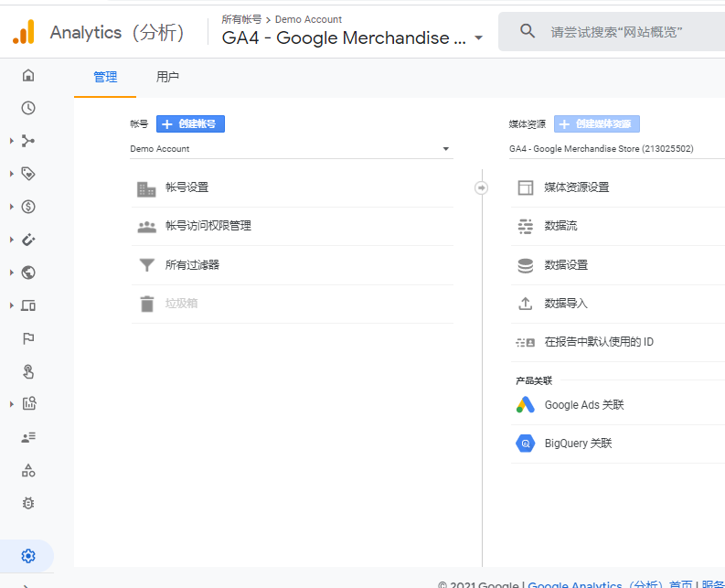Viewport: 725px width, 588px height.
Task: Open the Demo Account dropdown
Action: tap(292, 149)
